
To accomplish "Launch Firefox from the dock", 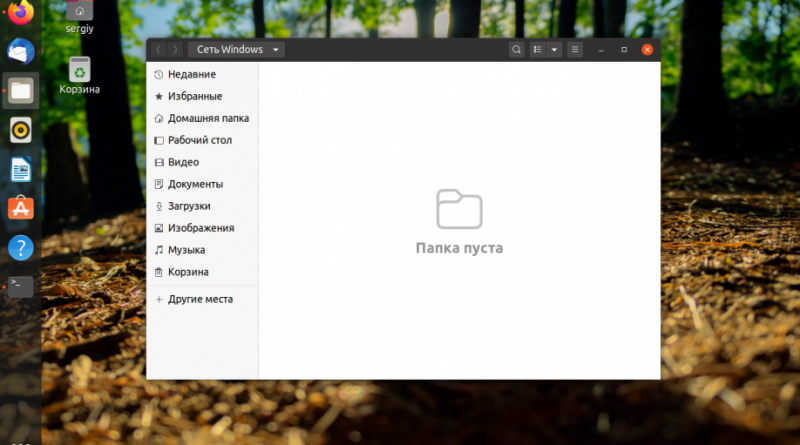I will [21, 13].
